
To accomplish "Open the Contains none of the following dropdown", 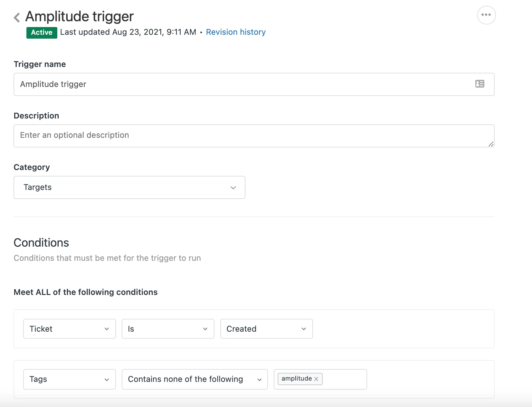I will 195,379.
